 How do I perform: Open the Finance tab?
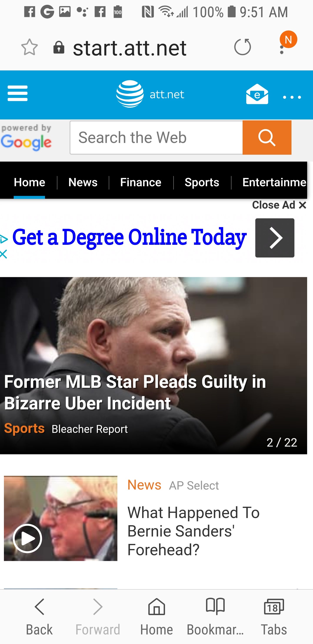point(141,182)
